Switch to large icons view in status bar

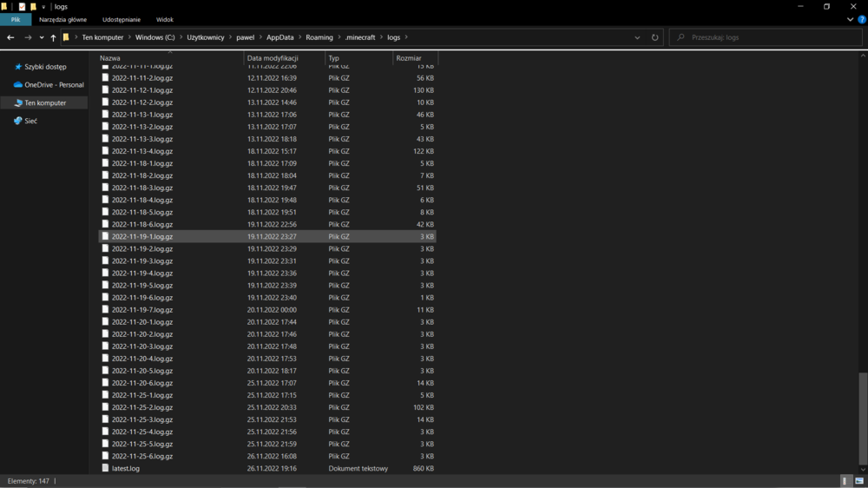pyautogui.click(x=859, y=481)
